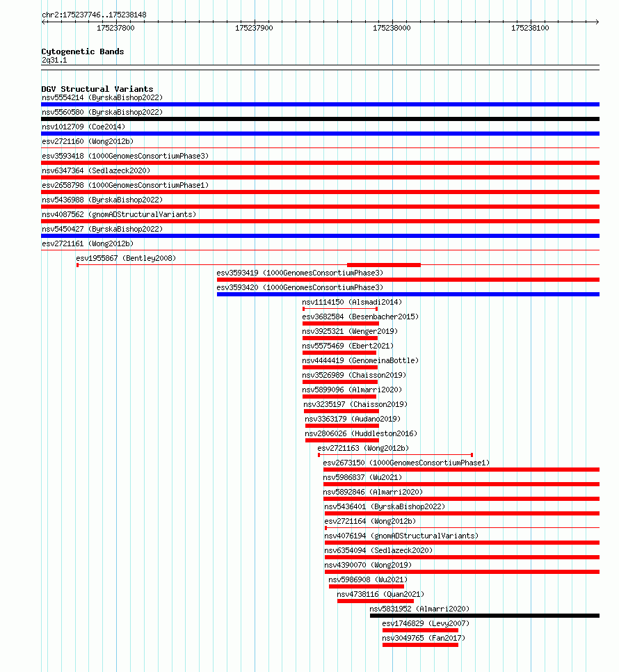619x672 pixels.
Task: Open nsv5899096 (Almarri2020) variant
Action: point(352,389)
